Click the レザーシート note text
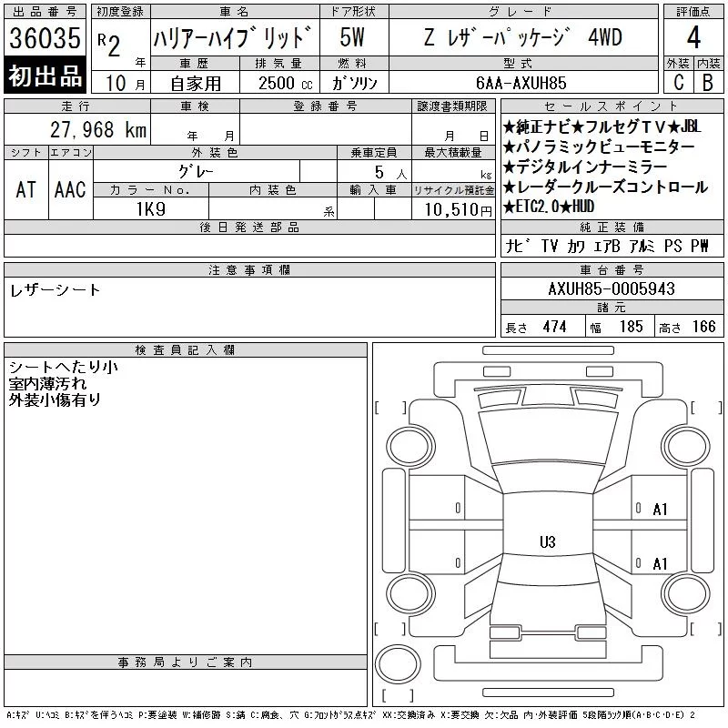The width and height of the screenshot is (728, 728). click(55, 290)
